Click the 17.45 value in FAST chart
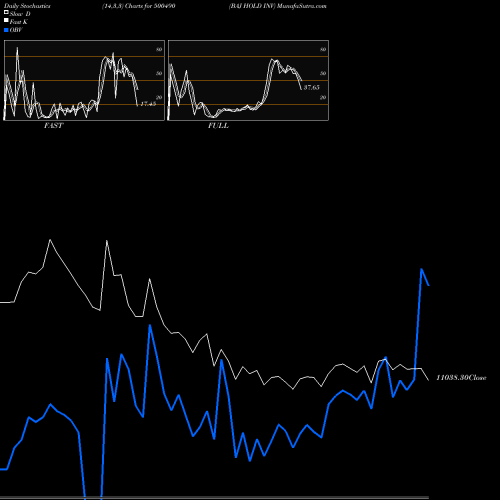This screenshot has height=500, width=500. [148, 104]
